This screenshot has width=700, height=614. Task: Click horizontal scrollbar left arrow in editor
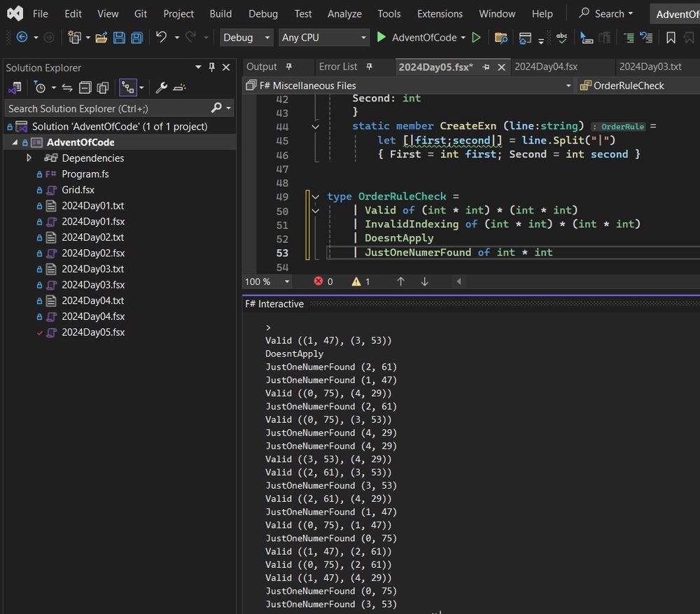tap(458, 281)
